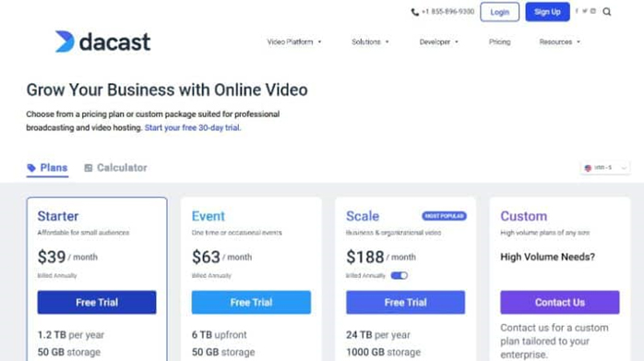Open the Instagram social icon

[x=593, y=11]
